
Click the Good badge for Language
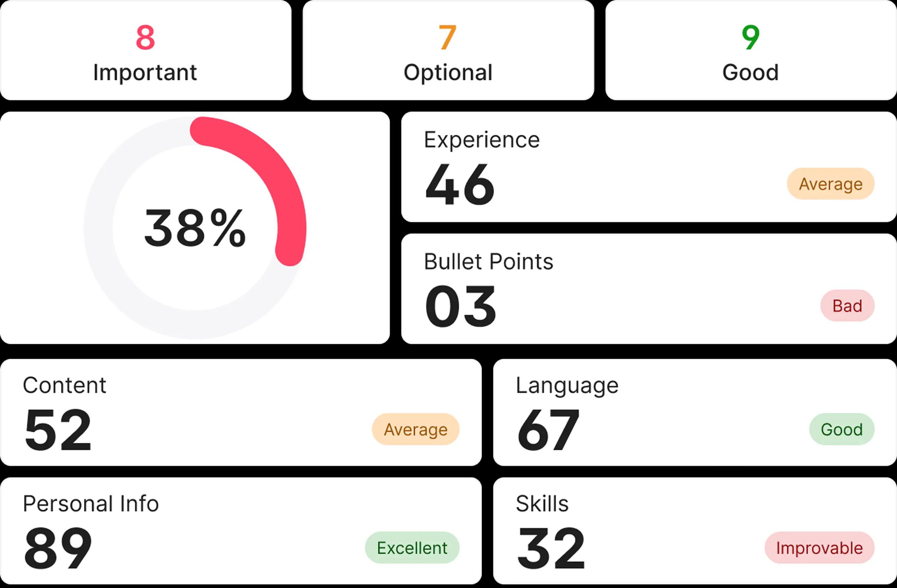tap(841, 429)
